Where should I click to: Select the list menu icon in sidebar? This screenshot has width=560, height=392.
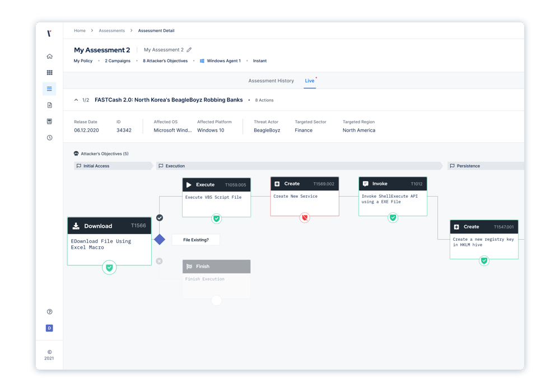[x=49, y=89]
